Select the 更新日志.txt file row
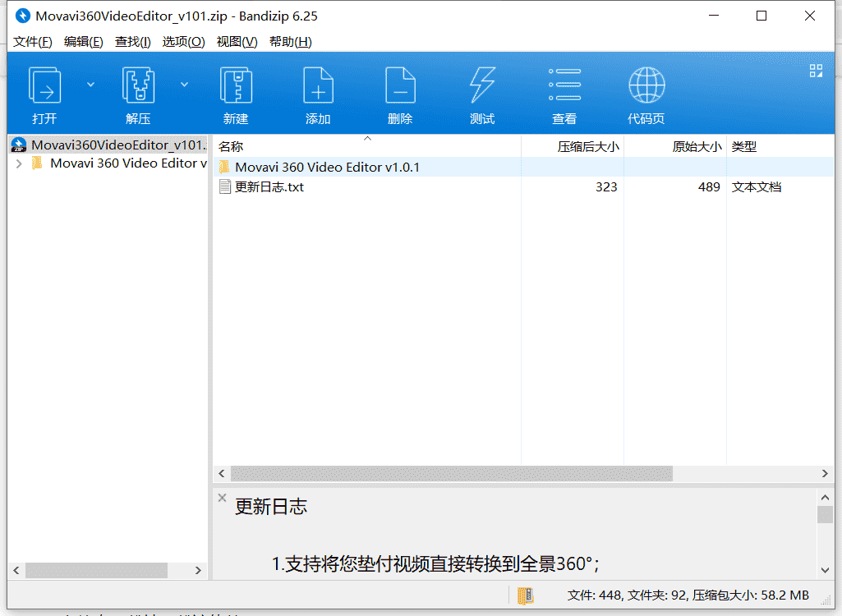This screenshot has height=616, width=842. point(523,187)
